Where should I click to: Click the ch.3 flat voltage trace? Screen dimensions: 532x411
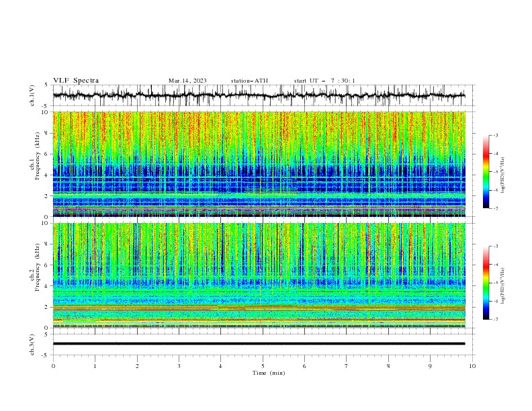[259, 344]
